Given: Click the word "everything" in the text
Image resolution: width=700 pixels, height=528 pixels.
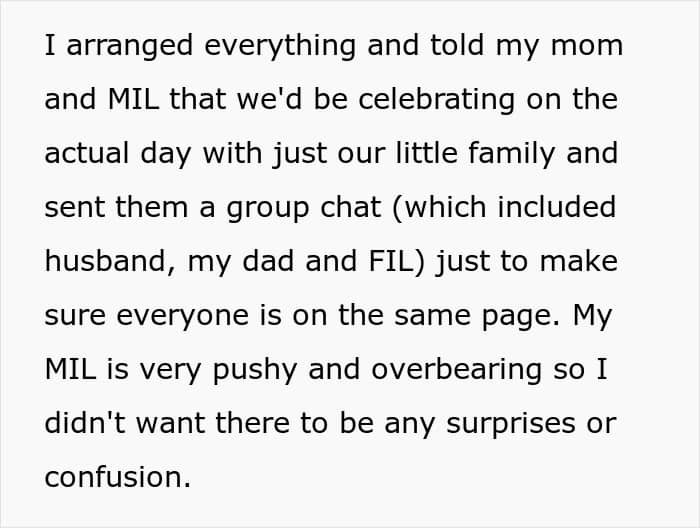Looking at the screenshot, I should coord(280,46).
